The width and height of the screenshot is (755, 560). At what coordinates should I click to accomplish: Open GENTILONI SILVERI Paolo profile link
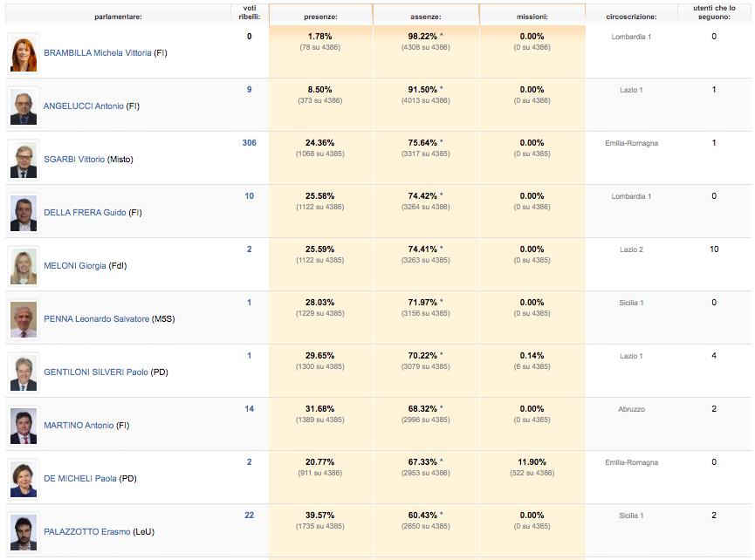(96, 372)
